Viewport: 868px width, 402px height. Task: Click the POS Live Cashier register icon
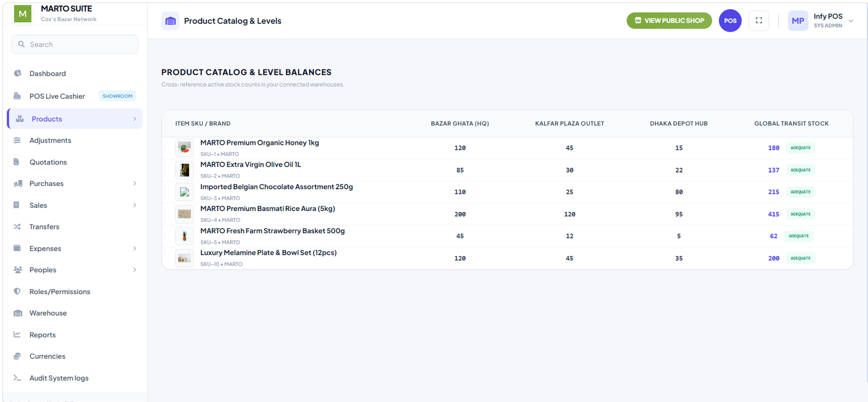[17, 96]
